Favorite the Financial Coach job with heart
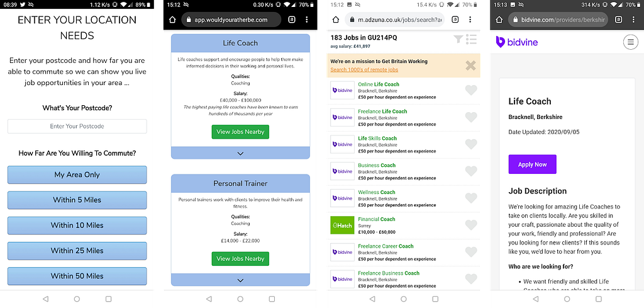 [471, 225]
